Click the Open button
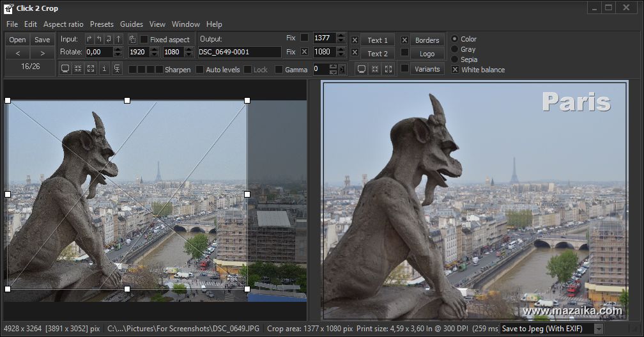This screenshot has height=337, width=644. coord(17,40)
